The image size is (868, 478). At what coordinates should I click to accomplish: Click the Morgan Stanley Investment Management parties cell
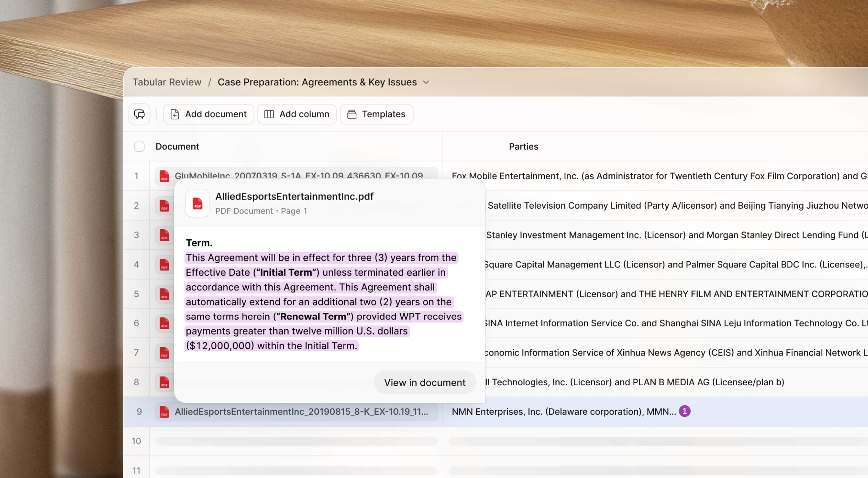(677, 235)
